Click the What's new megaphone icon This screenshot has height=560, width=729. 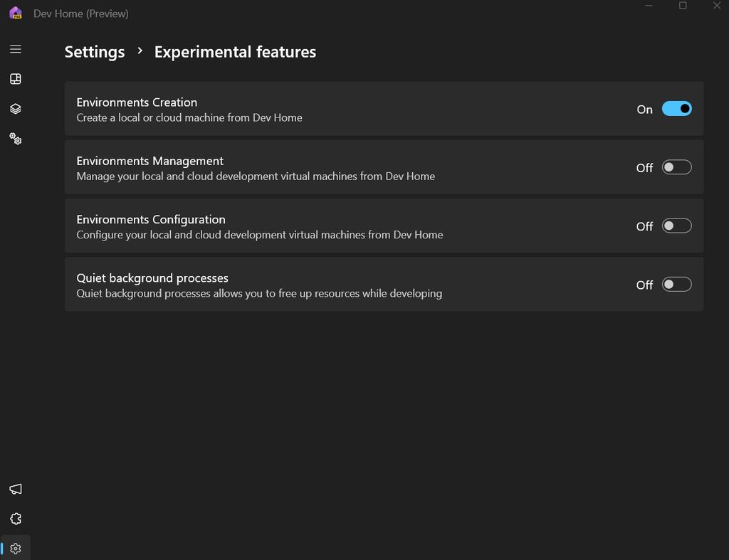click(16, 489)
